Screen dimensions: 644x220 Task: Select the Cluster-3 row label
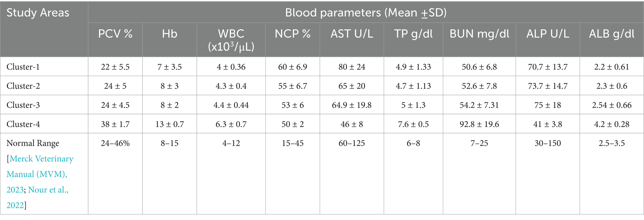[23, 105]
